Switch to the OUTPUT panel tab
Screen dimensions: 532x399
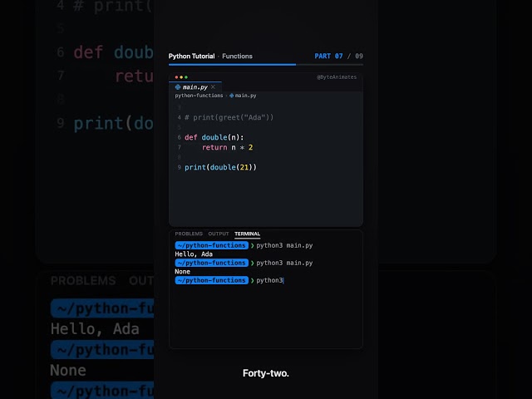point(219,234)
